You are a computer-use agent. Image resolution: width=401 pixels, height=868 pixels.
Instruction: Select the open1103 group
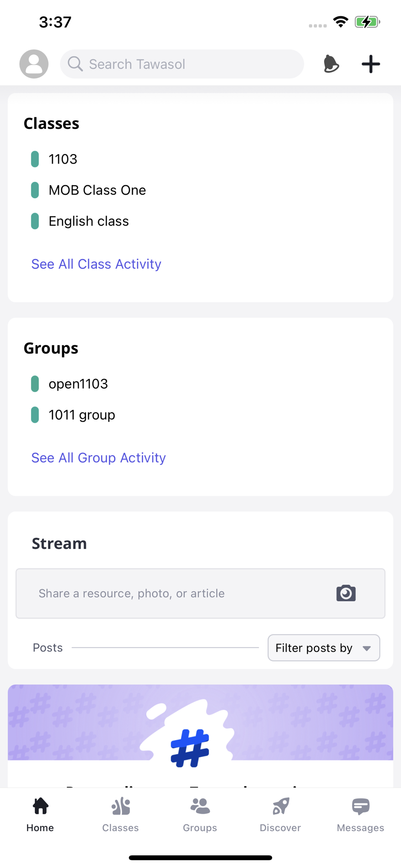(x=78, y=384)
